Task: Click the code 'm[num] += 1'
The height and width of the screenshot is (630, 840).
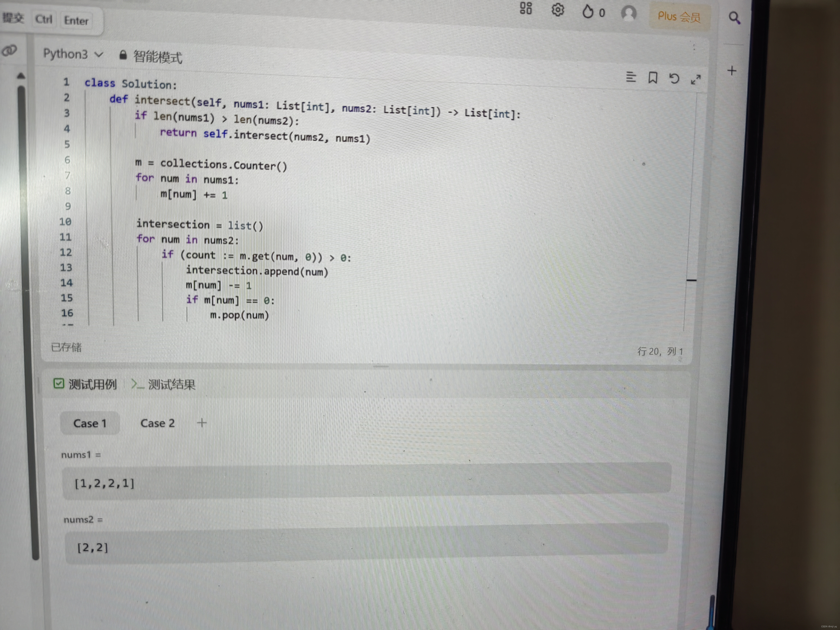Action: [194, 194]
